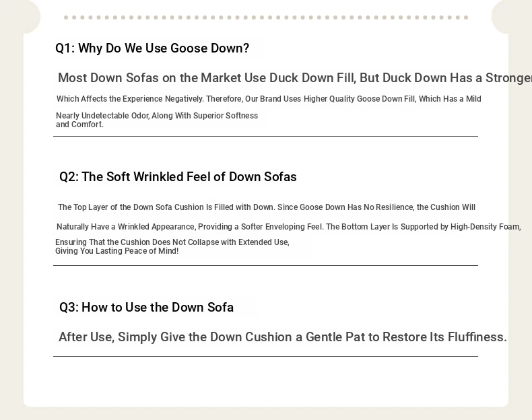Click the Q2 Soft Wrinkled Feel heading

coord(178,176)
